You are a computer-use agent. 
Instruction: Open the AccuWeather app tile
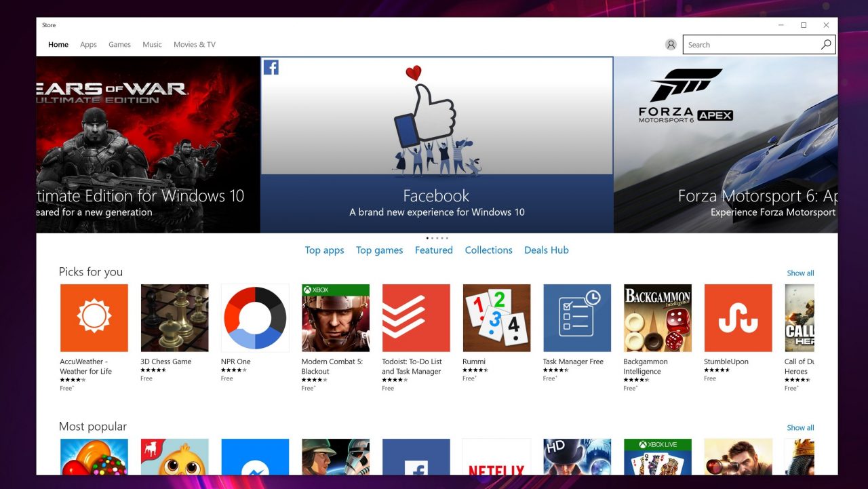tap(94, 318)
